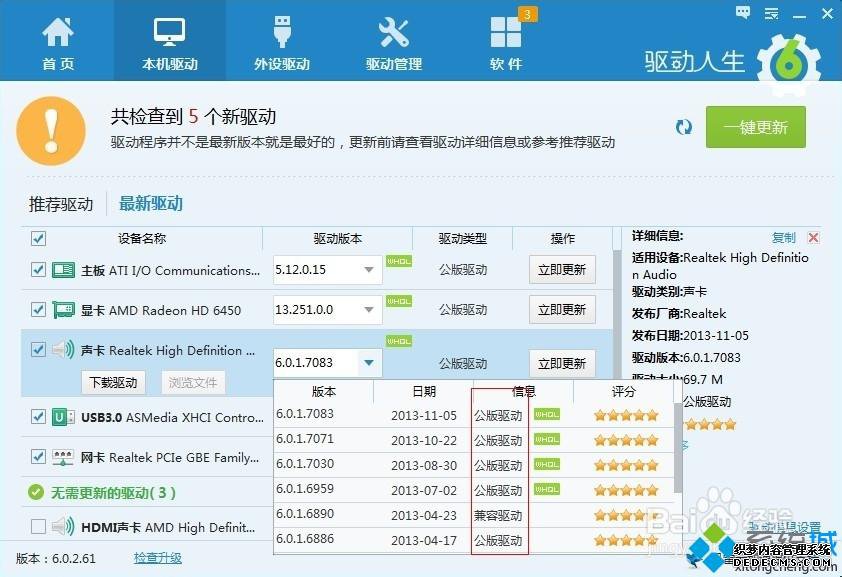
Task: Click star rating in the 6.0.1.7030 row
Action: pyautogui.click(x=626, y=465)
